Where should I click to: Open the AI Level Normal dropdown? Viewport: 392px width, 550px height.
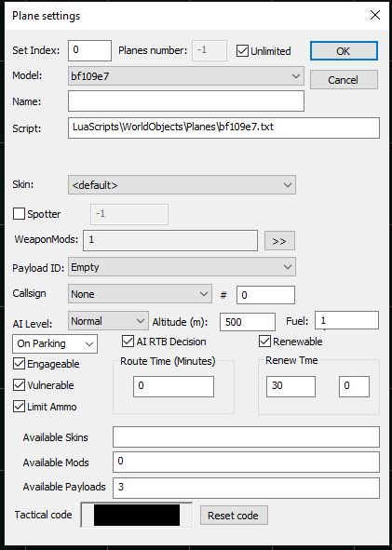(108, 320)
